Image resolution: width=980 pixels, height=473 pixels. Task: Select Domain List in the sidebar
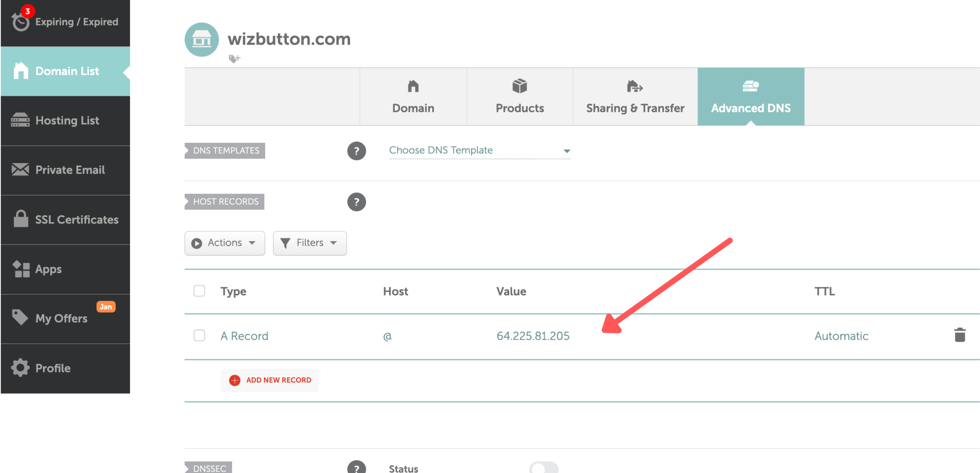pos(67,71)
